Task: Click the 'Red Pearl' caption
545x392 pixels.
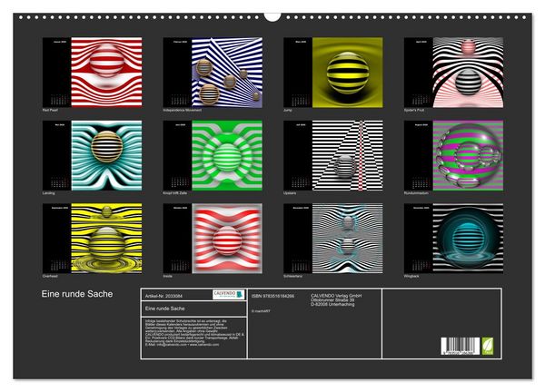Action: 50,110
